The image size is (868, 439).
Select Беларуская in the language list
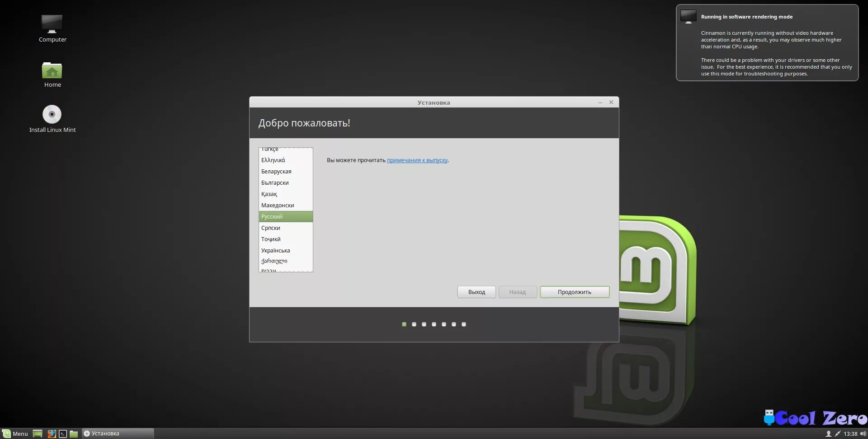286,171
